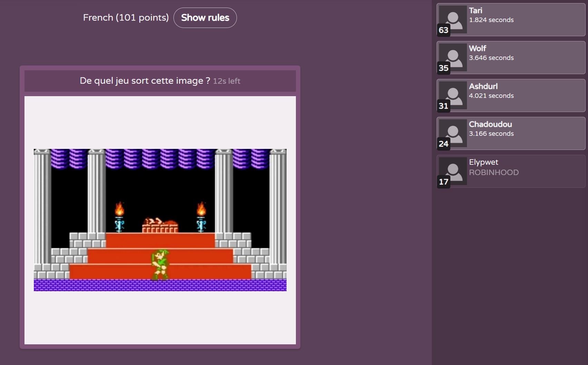This screenshot has height=365, width=588.
Task: Click the retro game screenshot image
Action: pos(160,220)
